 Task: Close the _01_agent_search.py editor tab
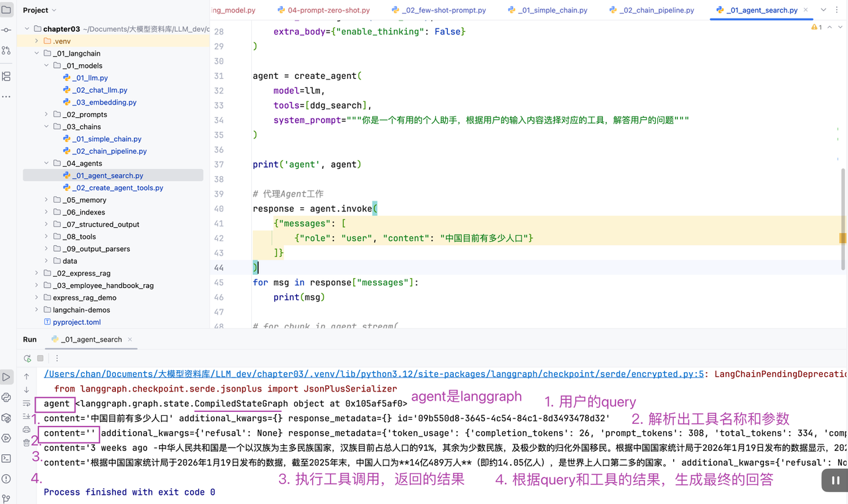pos(806,10)
